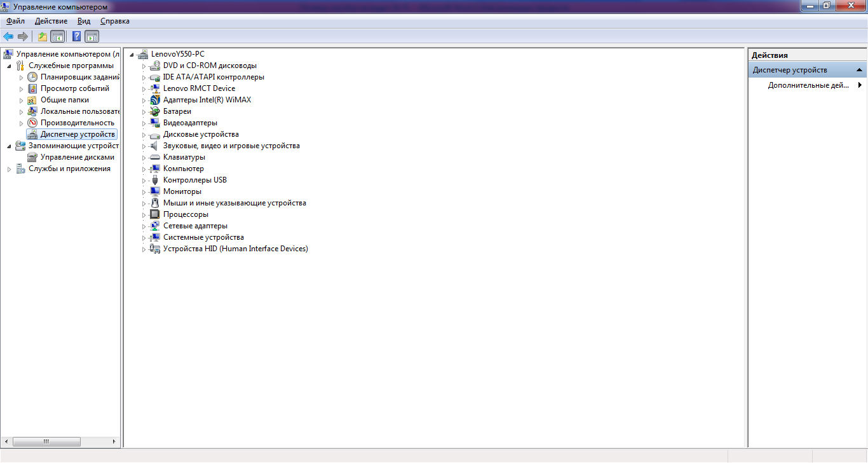Open the Действие menu
Image resolution: width=868 pixels, height=463 pixels.
tap(51, 21)
